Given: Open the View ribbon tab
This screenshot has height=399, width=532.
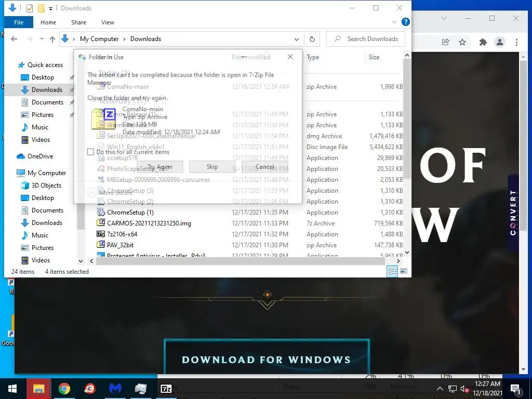Looking at the screenshot, I should 108,22.
